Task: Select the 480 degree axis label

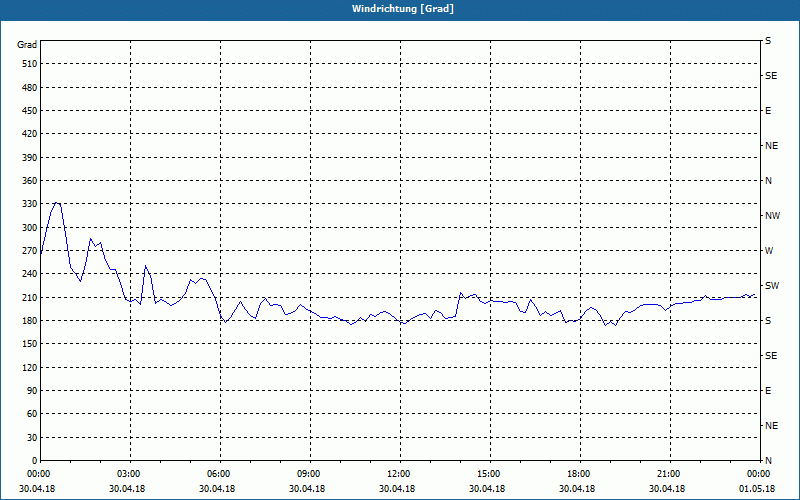Action: tap(29, 88)
